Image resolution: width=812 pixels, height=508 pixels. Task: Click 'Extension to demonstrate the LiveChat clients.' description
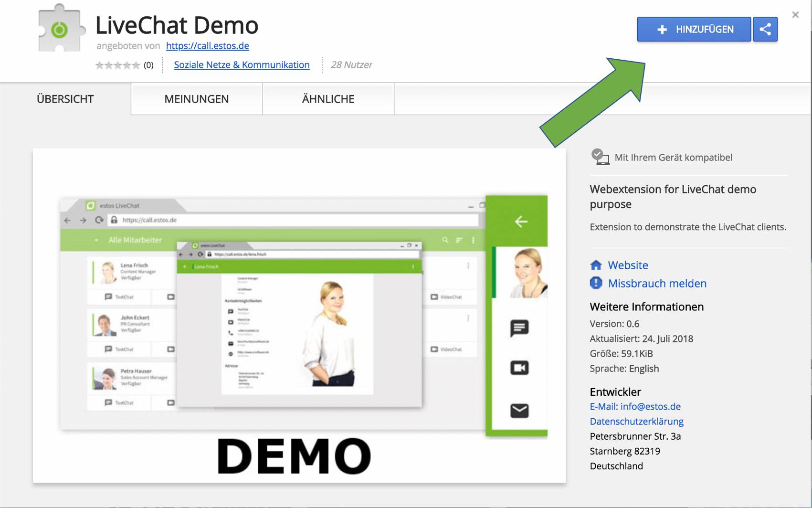[x=687, y=227]
